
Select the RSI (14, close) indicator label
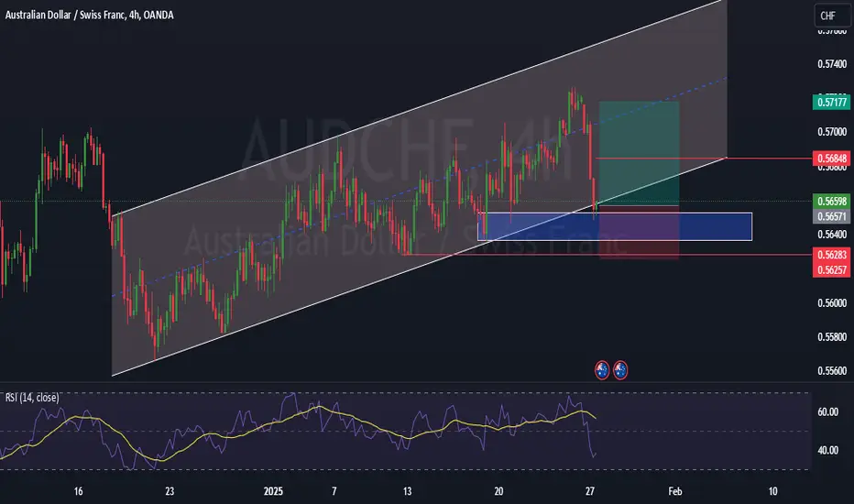point(32,398)
